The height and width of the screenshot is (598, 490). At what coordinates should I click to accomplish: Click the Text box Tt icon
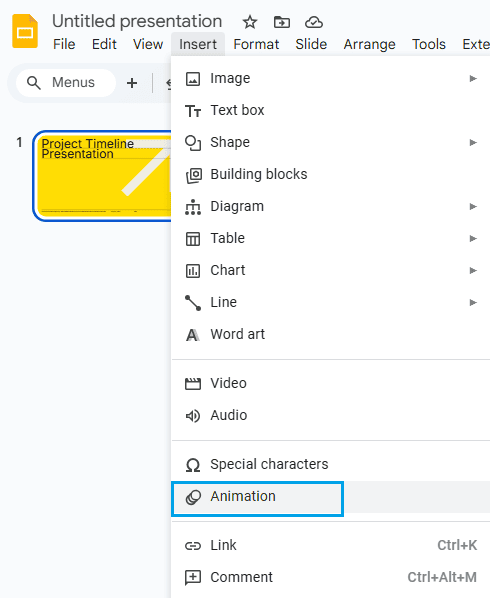coord(193,111)
